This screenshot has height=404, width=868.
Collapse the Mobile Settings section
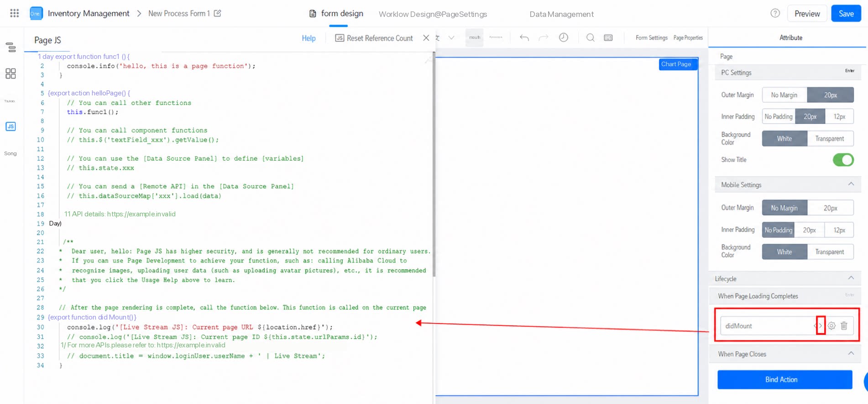[x=851, y=184]
